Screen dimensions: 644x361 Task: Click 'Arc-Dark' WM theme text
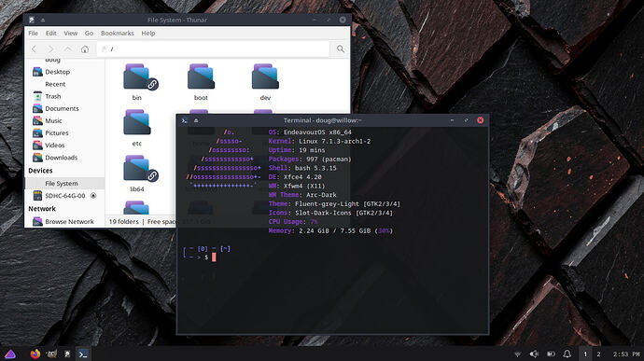pos(321,195)
